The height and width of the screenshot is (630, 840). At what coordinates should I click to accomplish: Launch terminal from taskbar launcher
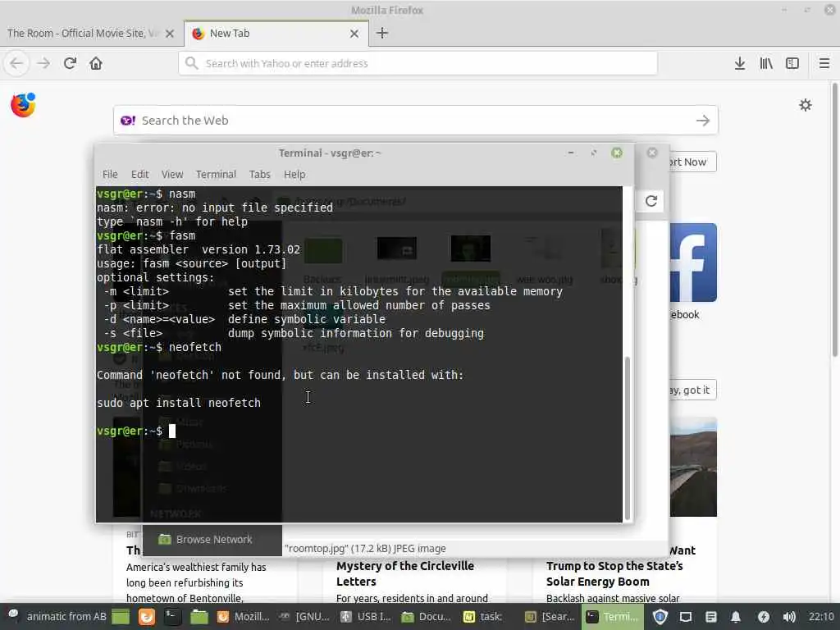click(x=172, y=617)
